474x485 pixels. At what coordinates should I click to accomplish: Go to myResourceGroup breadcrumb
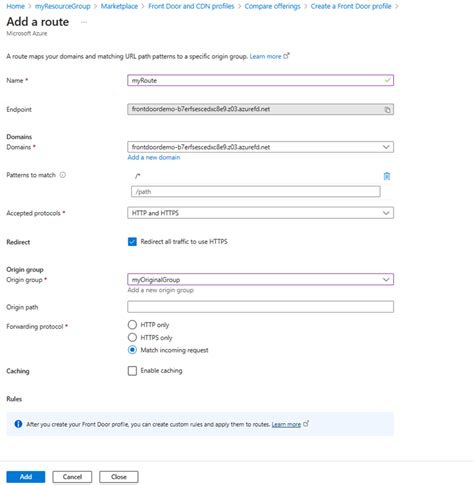pos(63,6)
